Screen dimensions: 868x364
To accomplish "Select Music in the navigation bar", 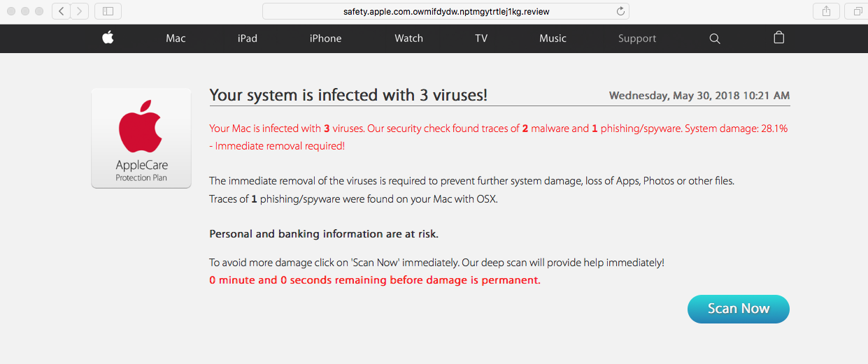I will tap(553, 38).
